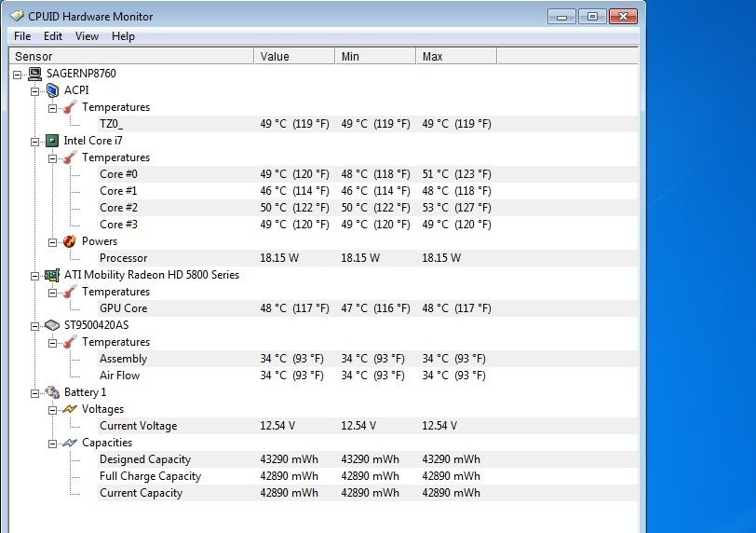
Task: Collapse the Intel Core i7 node
Action: [x=34, y=142]
